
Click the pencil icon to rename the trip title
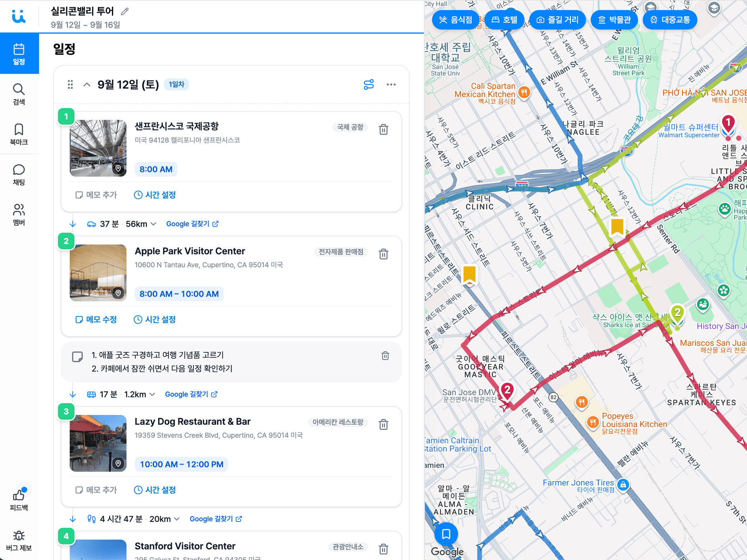coord(125,11)
